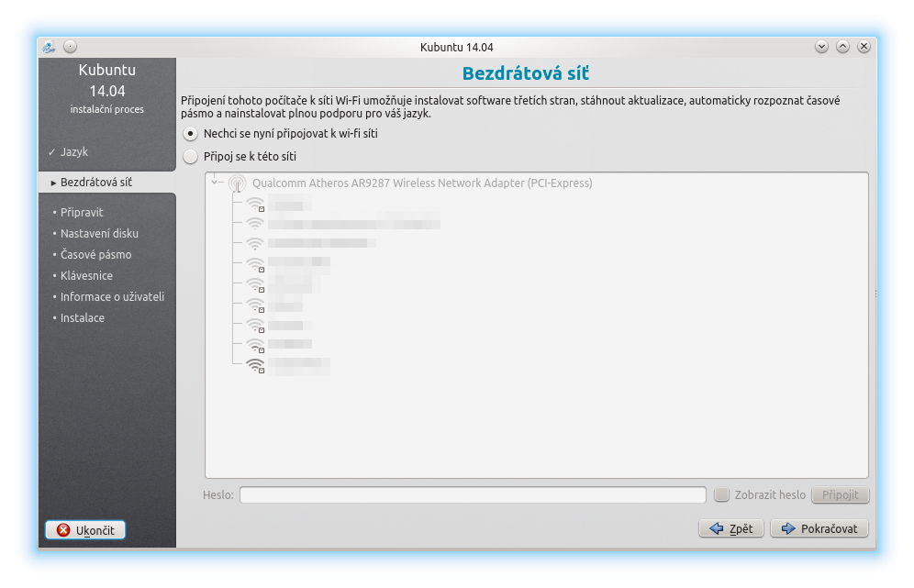Select 'Informace o uživateli' sidebar step
The width and height of the screenshot is (914, 588).
coord(112,296)
